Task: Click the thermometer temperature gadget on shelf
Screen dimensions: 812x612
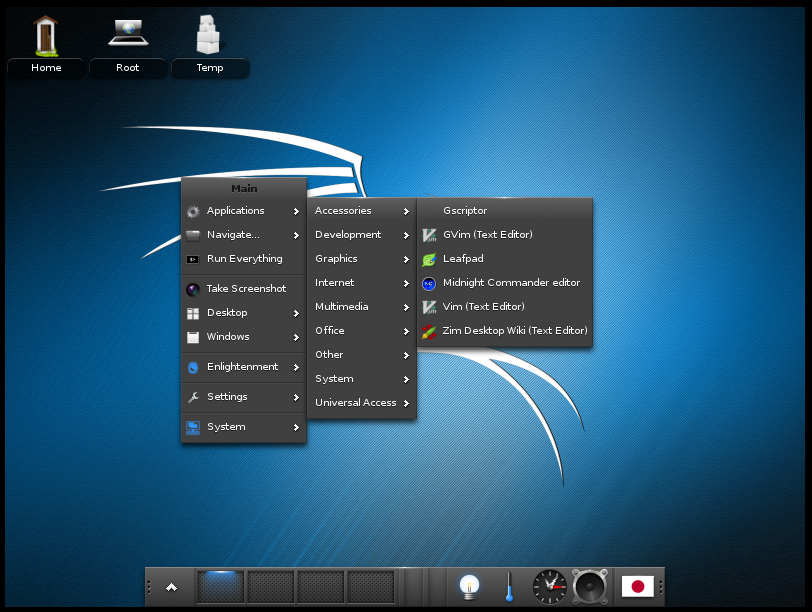Action: click(510, 587)
